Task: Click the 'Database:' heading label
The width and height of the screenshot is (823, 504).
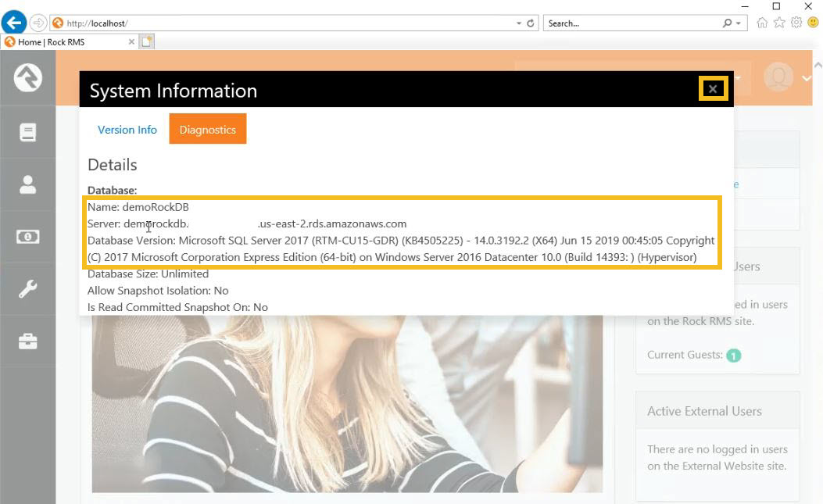Action: 113,190
